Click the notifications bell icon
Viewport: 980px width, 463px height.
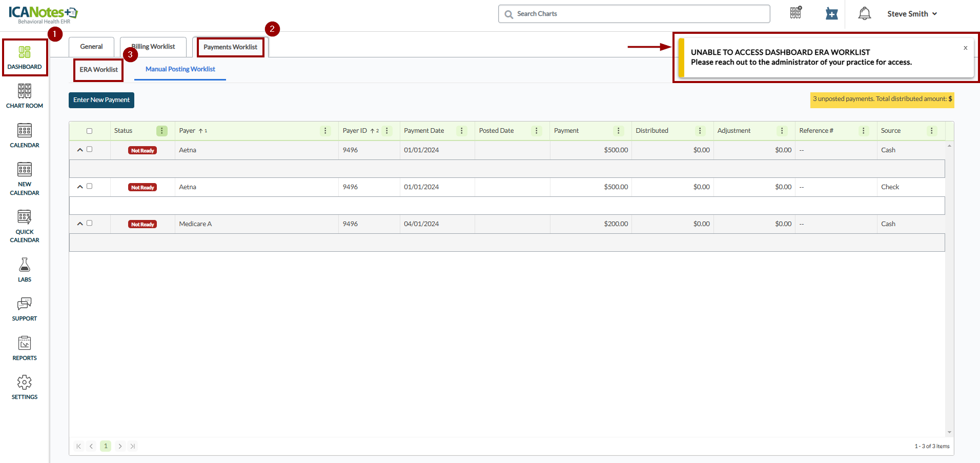(x=864, y=14)
